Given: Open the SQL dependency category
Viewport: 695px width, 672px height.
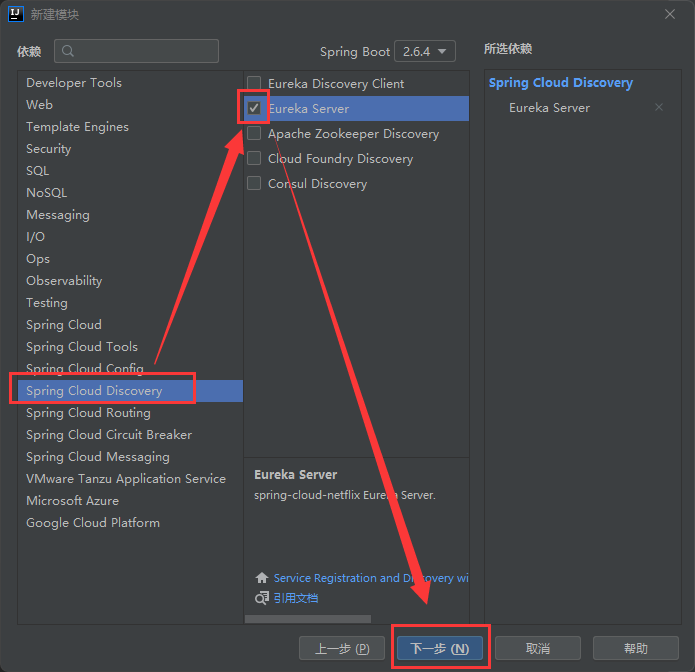Looking at the screenshot, I should pyautogui.click(x=38, y=171).
